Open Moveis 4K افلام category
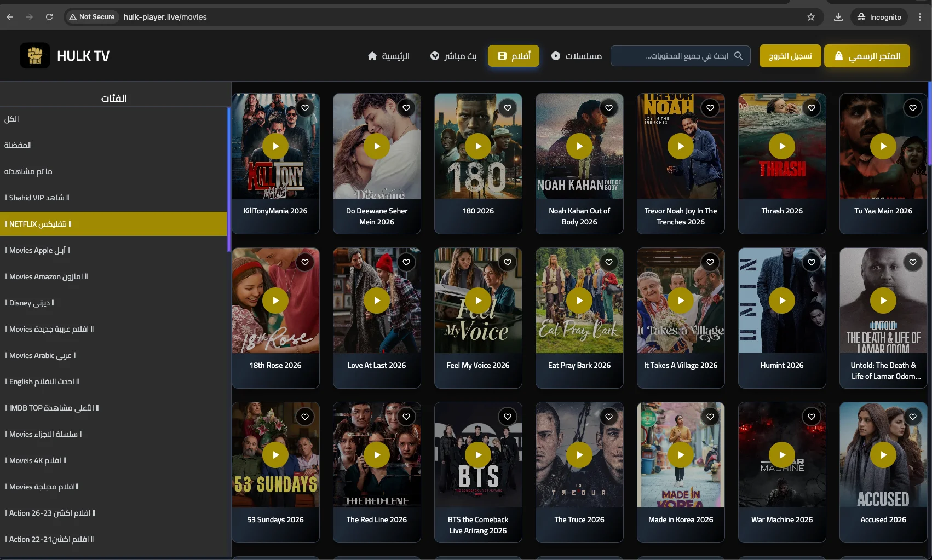Screen dimensions: 932x560 113,460
